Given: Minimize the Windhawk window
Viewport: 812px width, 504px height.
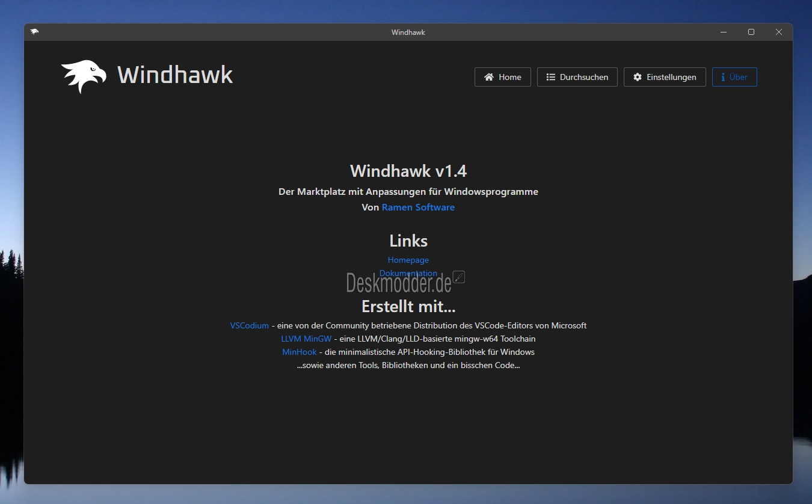Looking at the screenshot, I should coord(724,32).
